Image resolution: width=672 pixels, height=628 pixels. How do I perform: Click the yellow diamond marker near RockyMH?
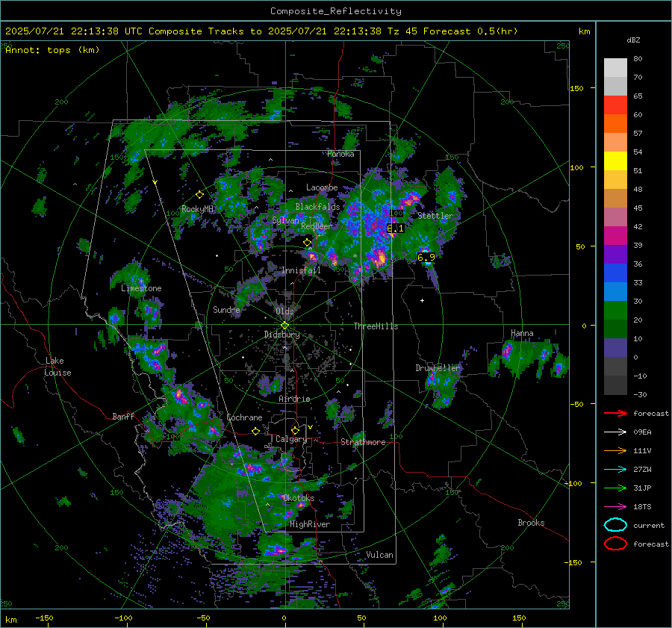[x=199, y=195]
